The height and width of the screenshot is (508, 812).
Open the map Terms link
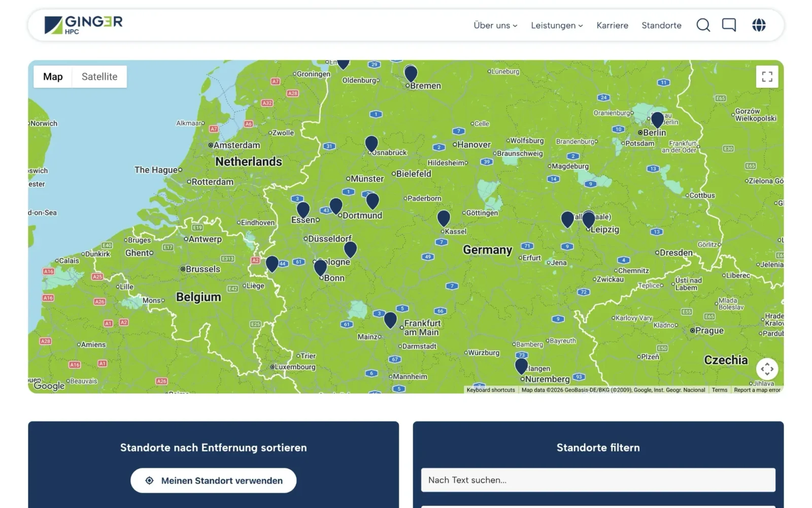click(x=719, y=390)
